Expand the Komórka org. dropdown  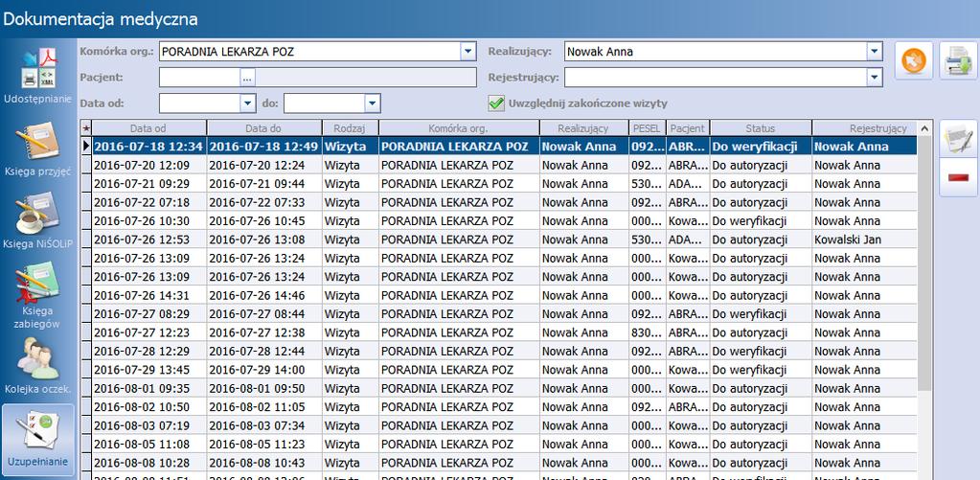point(468,52)
